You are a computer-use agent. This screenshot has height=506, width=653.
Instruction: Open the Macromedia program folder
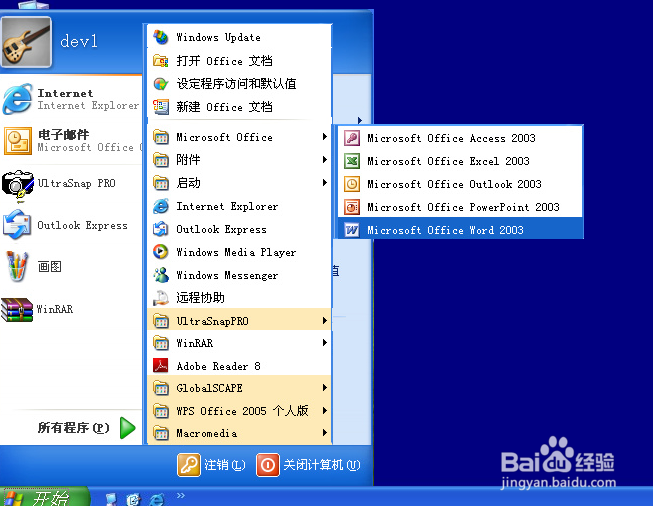tap(239, 433)
